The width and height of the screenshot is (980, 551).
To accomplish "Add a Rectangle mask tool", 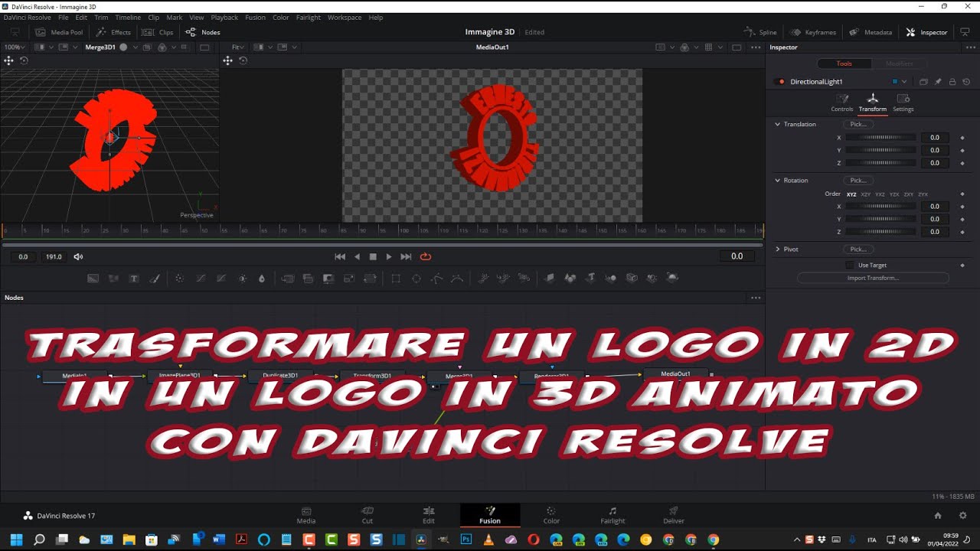I will coord(396,279).
